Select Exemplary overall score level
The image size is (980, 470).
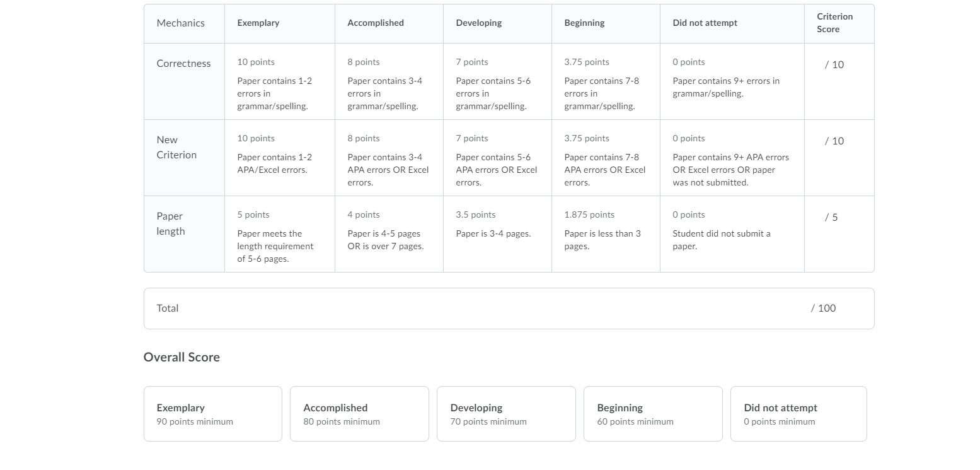coord(213,414)
